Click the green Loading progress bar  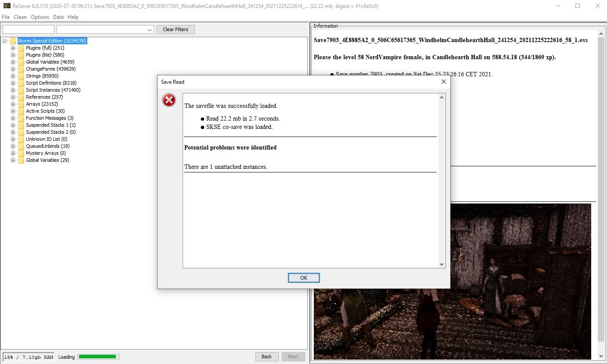99,357
